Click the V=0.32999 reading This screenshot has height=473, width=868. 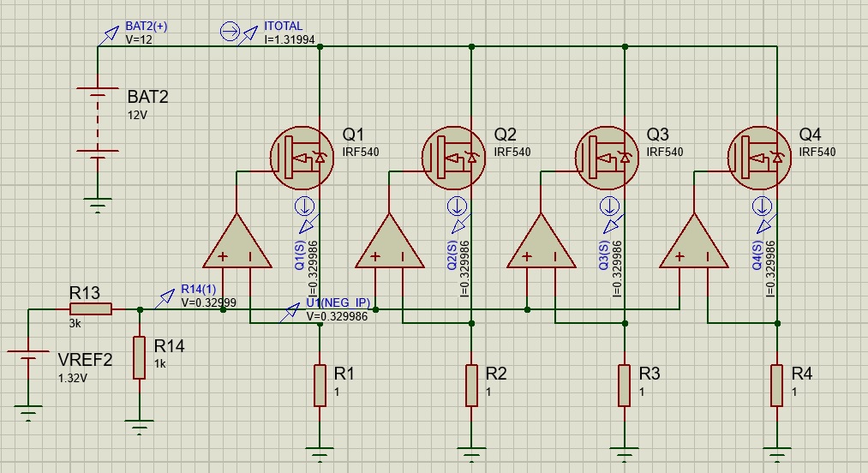point(209,303)
